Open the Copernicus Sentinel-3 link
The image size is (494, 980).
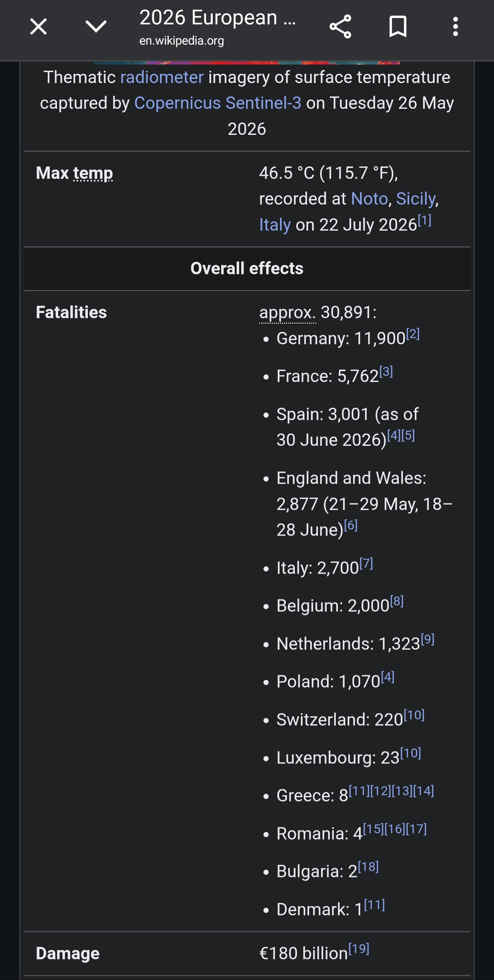click(218, 103)
